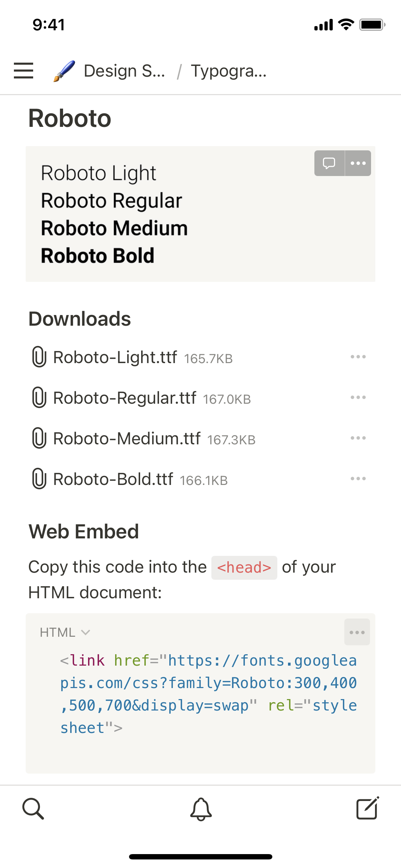The image size is (401, 868).
Task: Open code block more options menu
Action: point(357,632)
